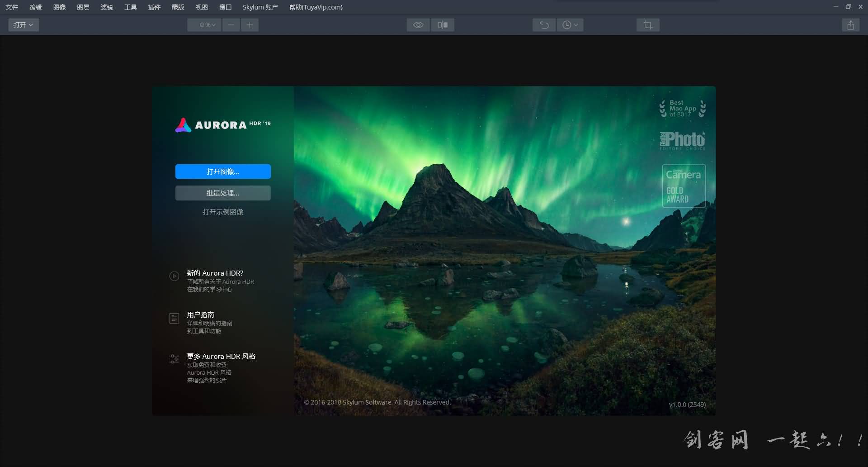Open the zoom percentage dropdown

click(x=204, y=25)
